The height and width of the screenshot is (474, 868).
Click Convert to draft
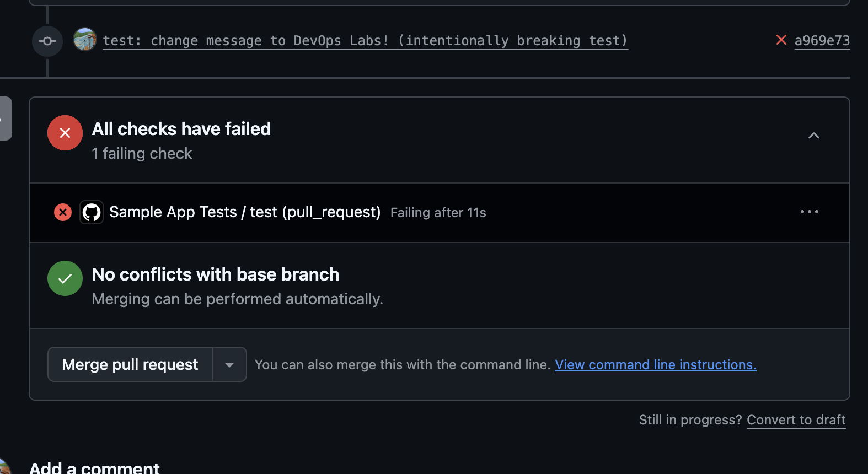tap(796, 420)
